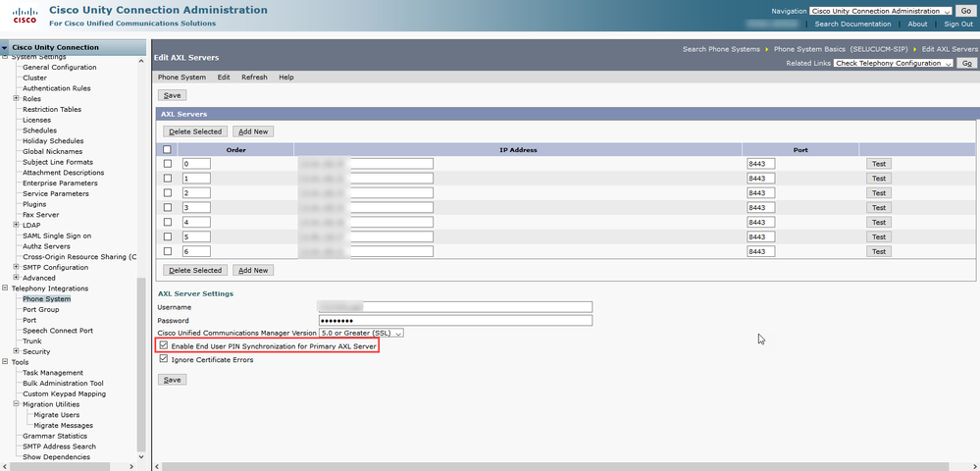
Task: Collapse the Migration Utilities node
Action: [x=16, y=404]
